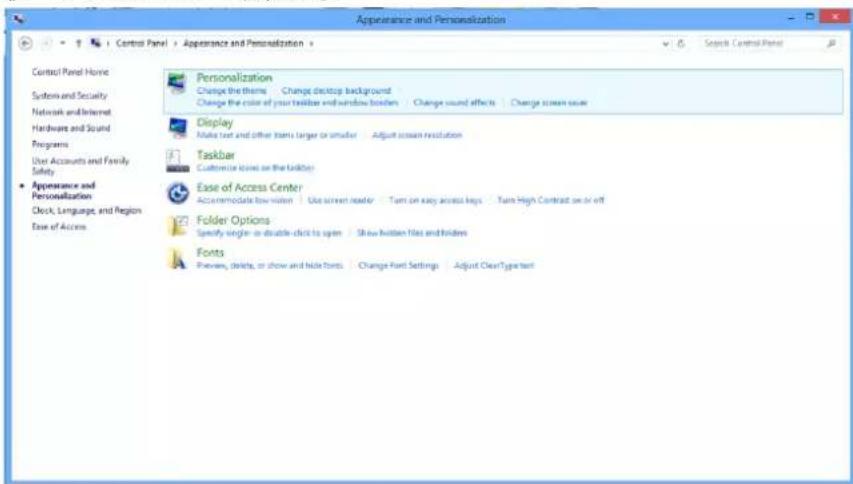Click Turn on easy access keys
Viewport: 853px width, 484px height.
click(435, 200)
